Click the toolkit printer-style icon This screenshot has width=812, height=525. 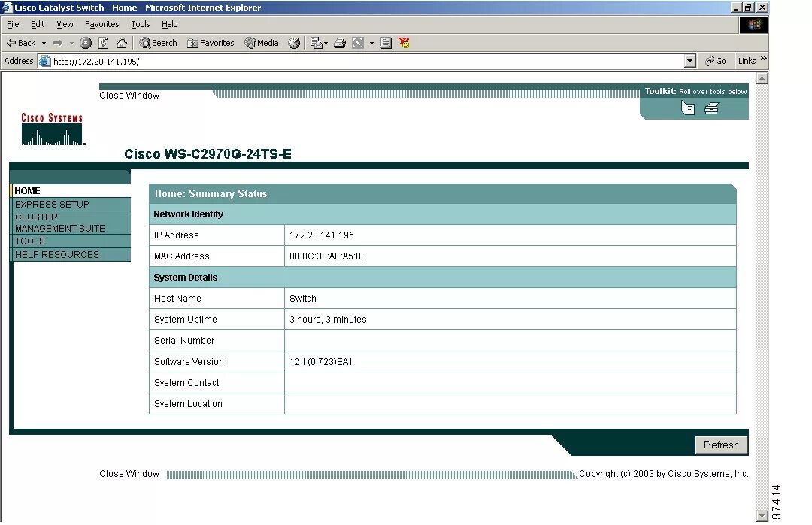(x=711, y=108)
